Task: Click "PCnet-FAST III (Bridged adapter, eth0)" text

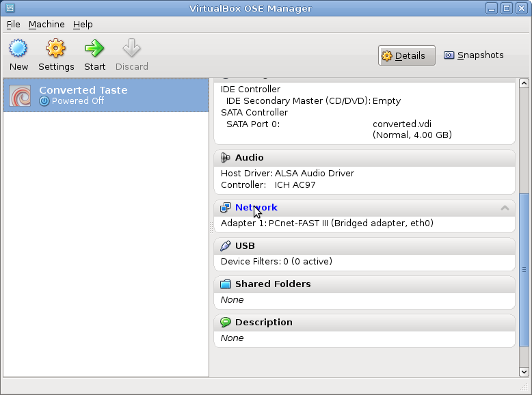Action: [x=351, y=223]
